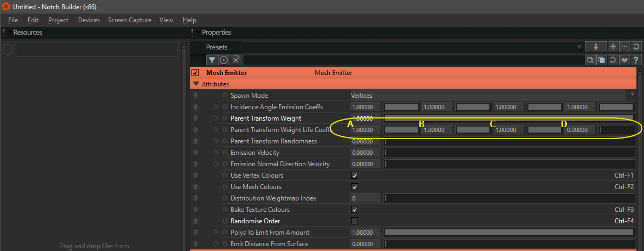Click the filter funnel icon in Properties toolbar

[x=212, y=60]
